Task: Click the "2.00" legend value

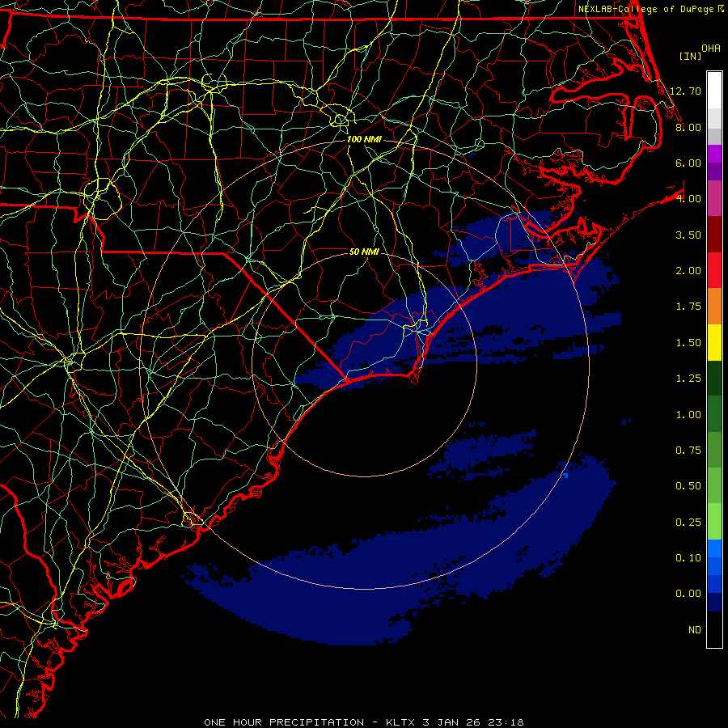Action: point(688,271)
